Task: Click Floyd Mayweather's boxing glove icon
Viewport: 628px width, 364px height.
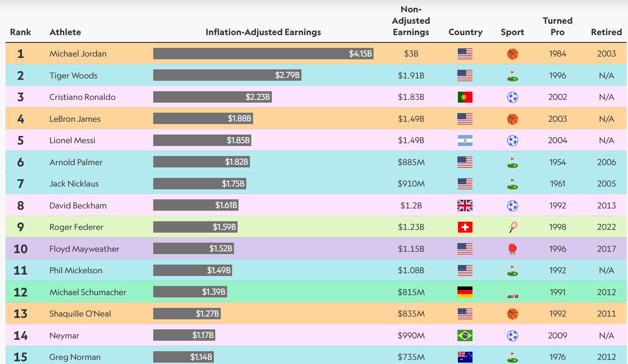Action: coord(512,249)
